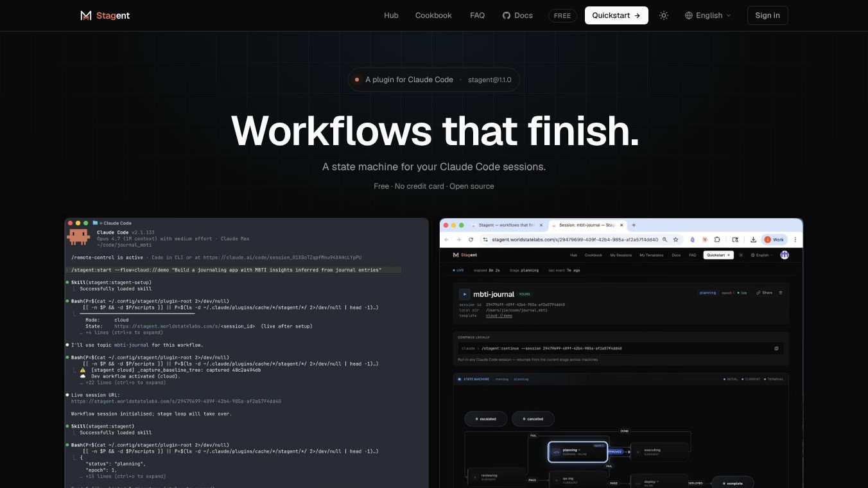Open My Templates in the embedded page navbar
The image size is (868, 488).
(652, 255)
